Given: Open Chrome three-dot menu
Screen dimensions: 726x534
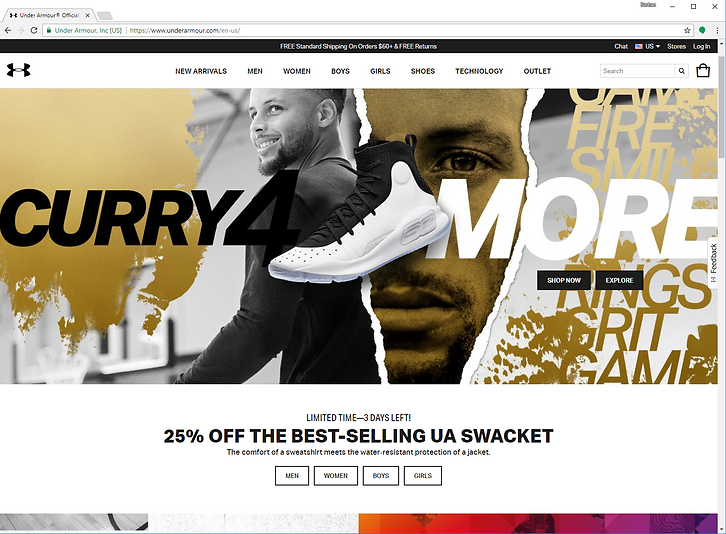Looking at the screenshot, I should click(x=717, y=30).
